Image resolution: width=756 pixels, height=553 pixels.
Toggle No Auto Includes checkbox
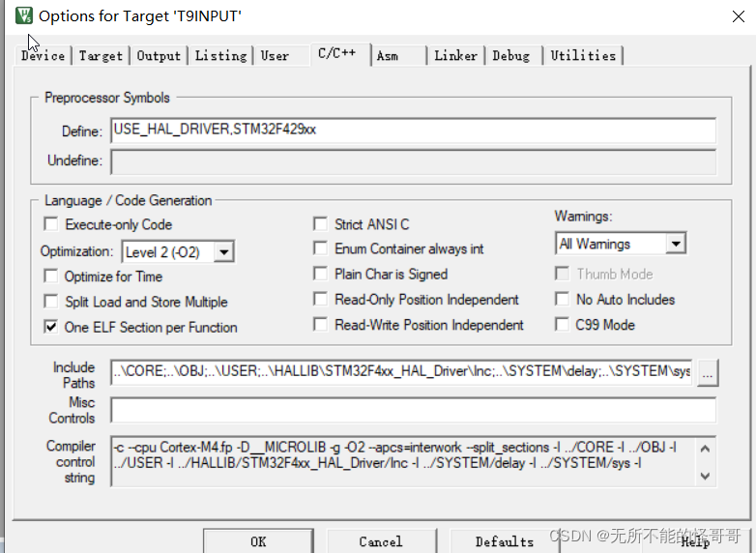562,299
